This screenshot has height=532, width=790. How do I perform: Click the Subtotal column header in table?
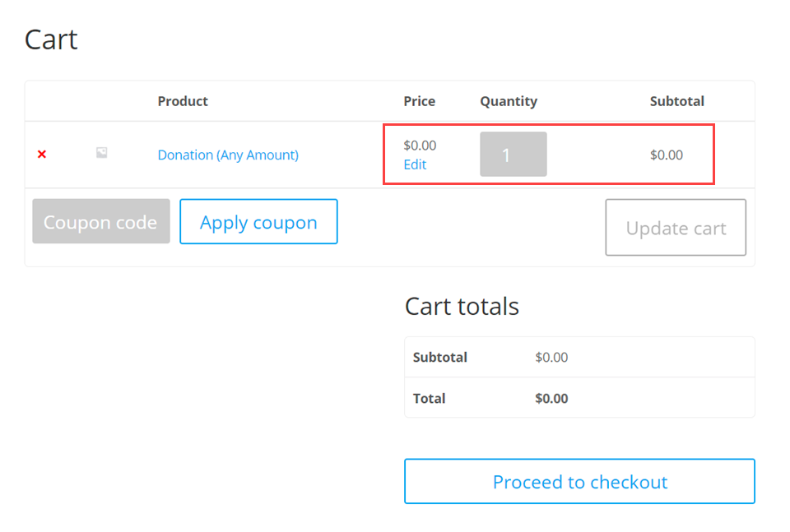click(676, 101)
